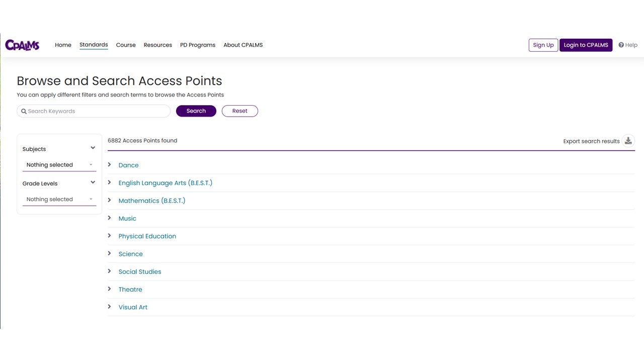The width and height of the screenshot is (644, 362).
Task: Open the Resources menu
Action: tap(157, 45)
